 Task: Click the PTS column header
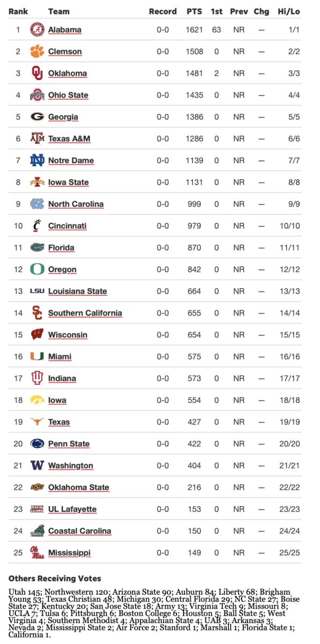point(194,11)
